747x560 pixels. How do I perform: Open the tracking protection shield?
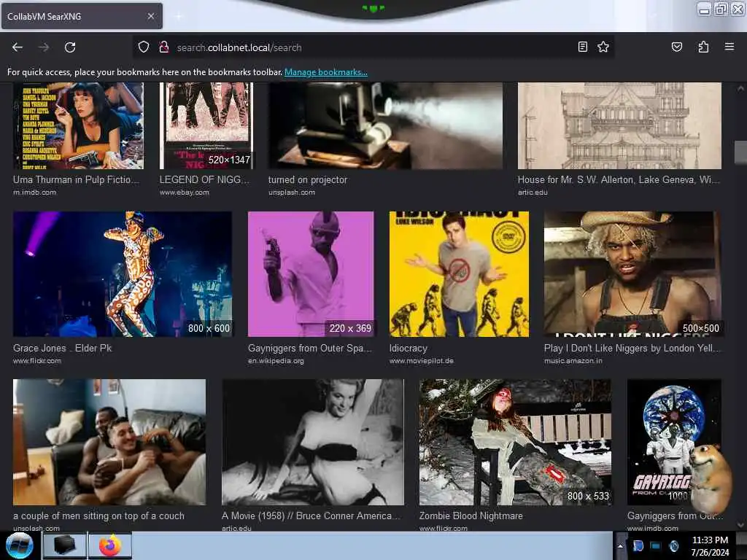tap(144, 47)
